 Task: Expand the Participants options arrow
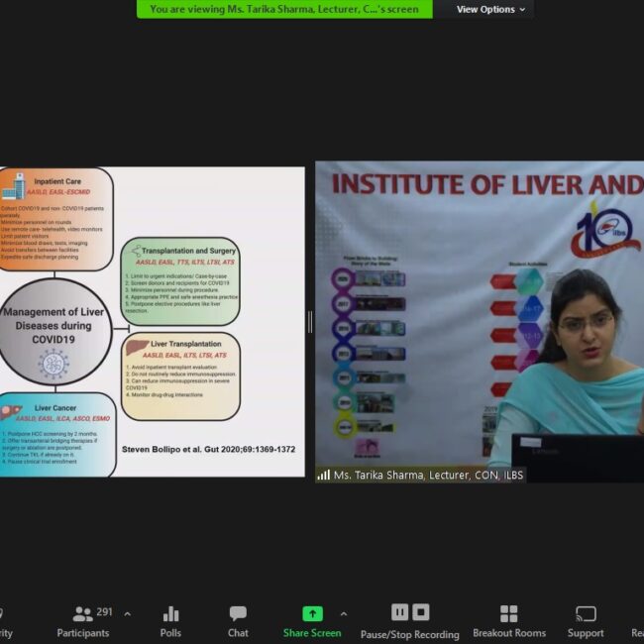(127, 614)
